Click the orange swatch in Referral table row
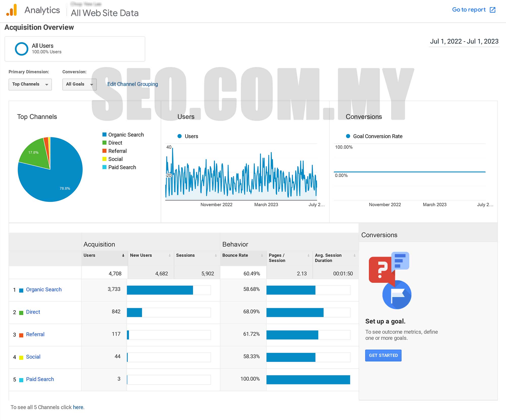Image resolution: width=506 pixels, height=420 pixels. [x=21, y=335]
